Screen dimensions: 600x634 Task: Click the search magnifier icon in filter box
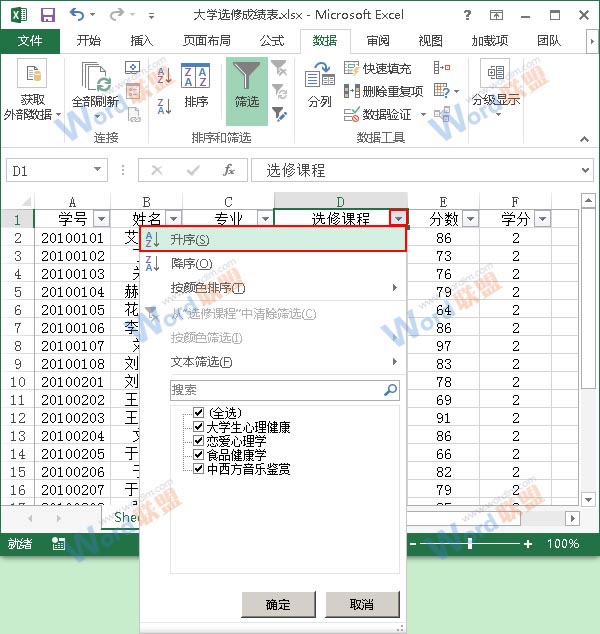pyautogui.click(x=391, y=390)
